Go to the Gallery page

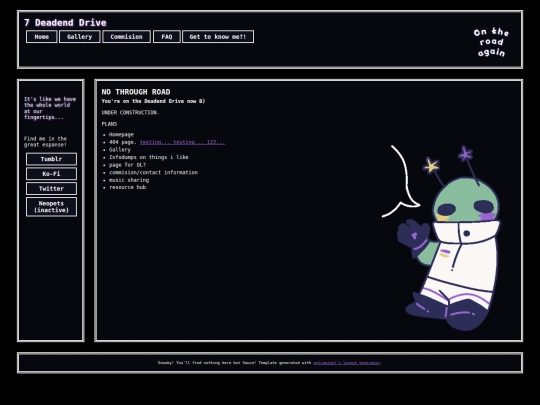[x=80, y=37]
